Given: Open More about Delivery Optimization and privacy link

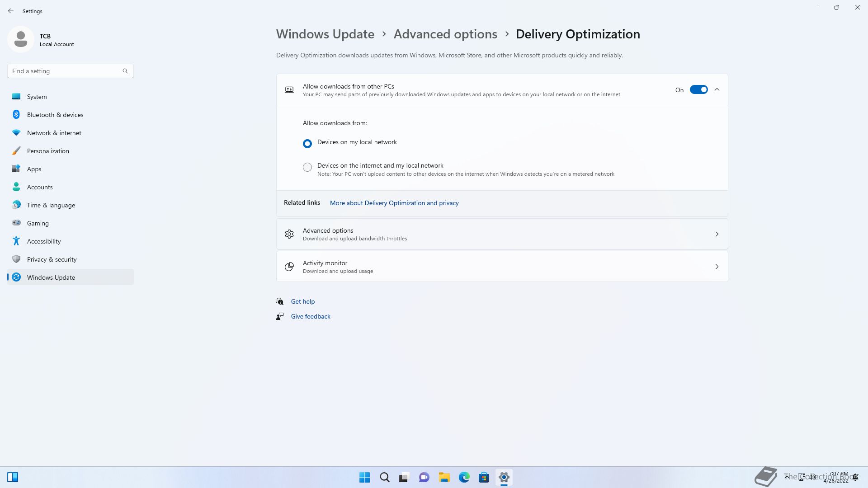Looking at the screenshot, I should click(x=394, y=203).
